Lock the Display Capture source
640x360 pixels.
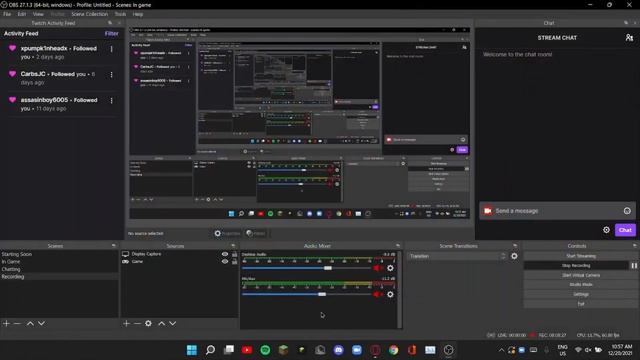coord(235,254)
